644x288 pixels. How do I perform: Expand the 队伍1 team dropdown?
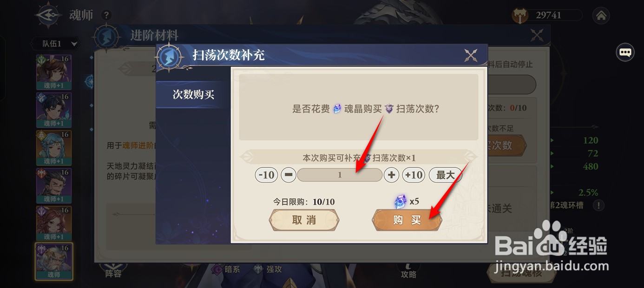pos(55,44)
